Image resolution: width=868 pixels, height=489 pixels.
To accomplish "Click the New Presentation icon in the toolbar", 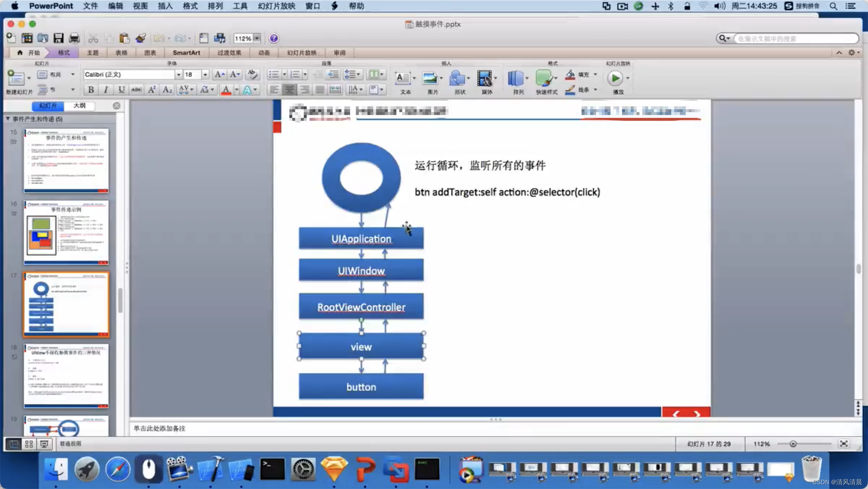I will point(11,38).
